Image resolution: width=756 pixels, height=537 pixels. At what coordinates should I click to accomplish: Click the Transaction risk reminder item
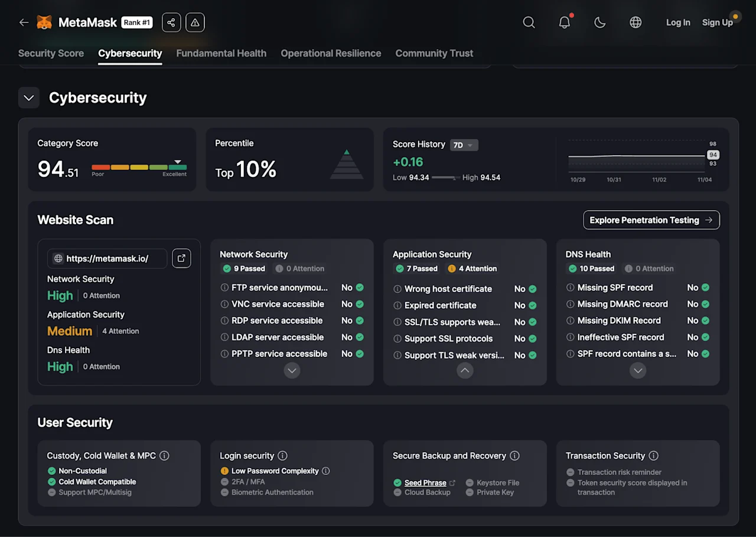pos(614,472)
